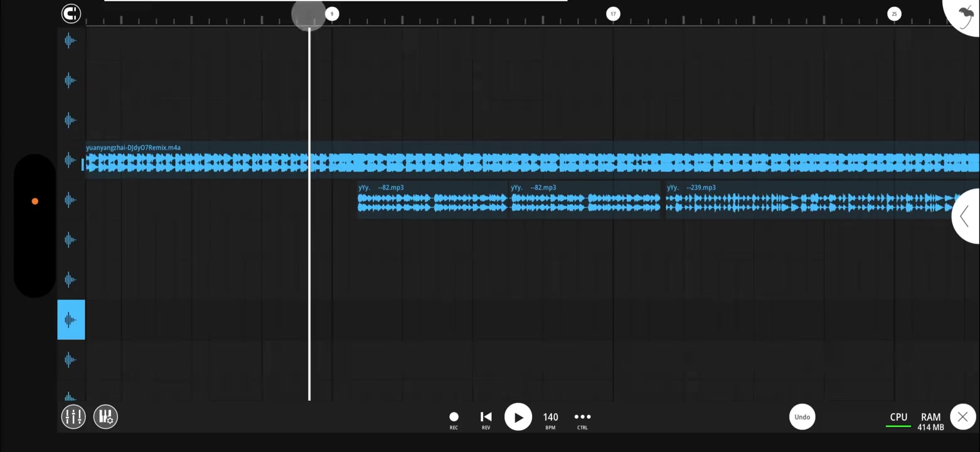This screenshot has width=980, height=452.
Task: Select the topmost audio track icon
Action: click(70, 41)
